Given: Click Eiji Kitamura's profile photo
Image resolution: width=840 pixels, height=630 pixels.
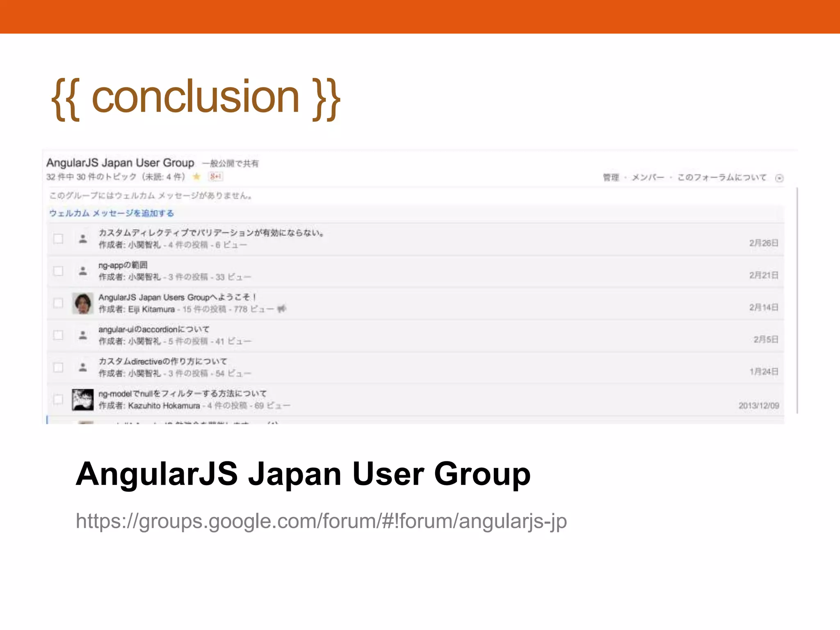Looking at the screenshot, I should 83,303.
